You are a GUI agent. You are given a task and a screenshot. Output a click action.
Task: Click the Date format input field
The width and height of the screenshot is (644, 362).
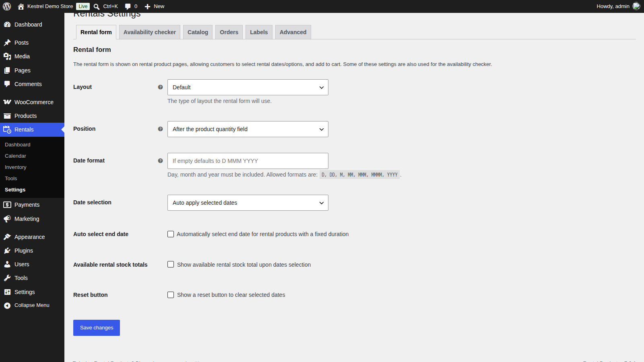point(248,161)
